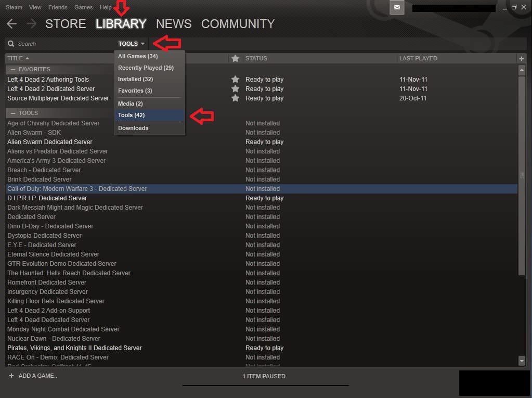This screenshot has height=398, width=532.
Task: Open the Games menu
Action: [83, 7]
